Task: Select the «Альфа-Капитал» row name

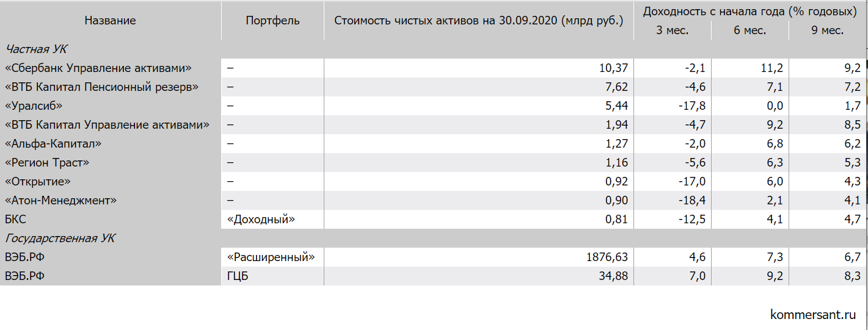Action: (x=53, y=143)
